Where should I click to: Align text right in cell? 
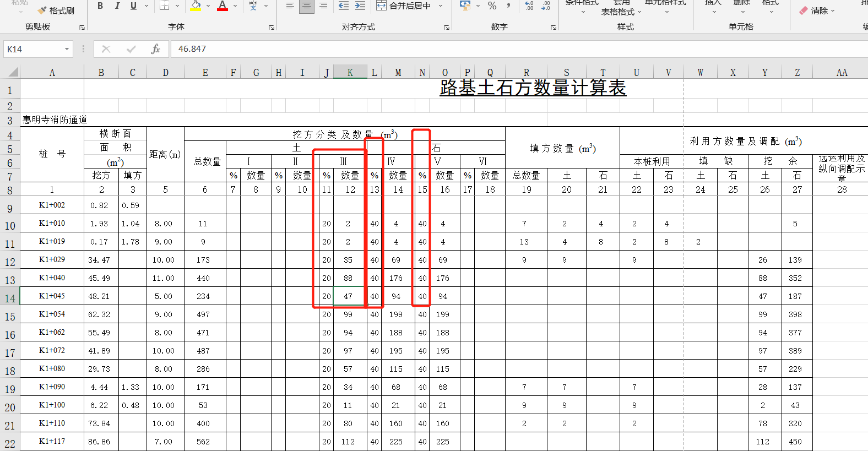tap(323, 6)
